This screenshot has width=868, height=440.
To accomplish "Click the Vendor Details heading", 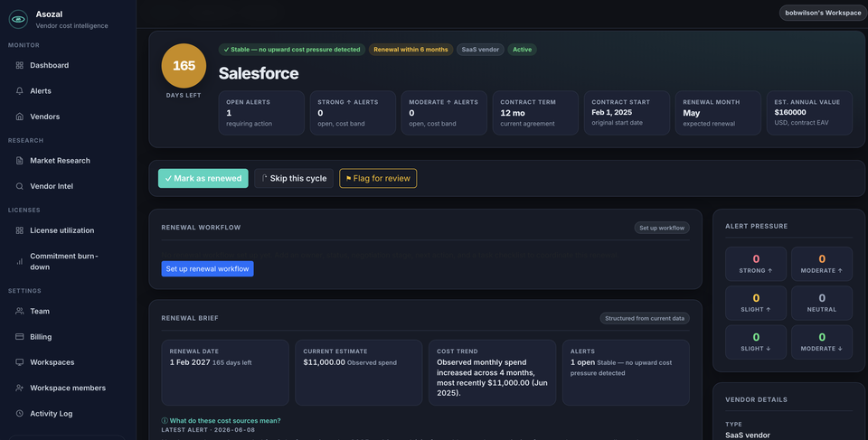I will 756,399.
